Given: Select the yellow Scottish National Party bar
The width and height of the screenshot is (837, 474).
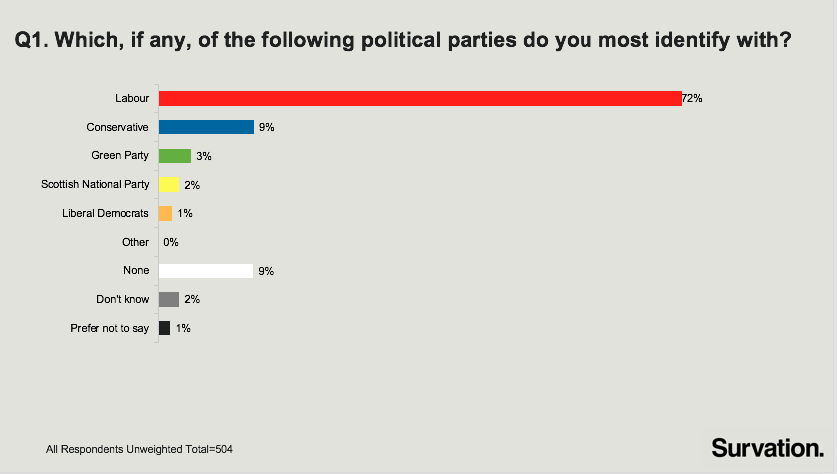Looking at the screenshot, I should click(x=169, y=185).
